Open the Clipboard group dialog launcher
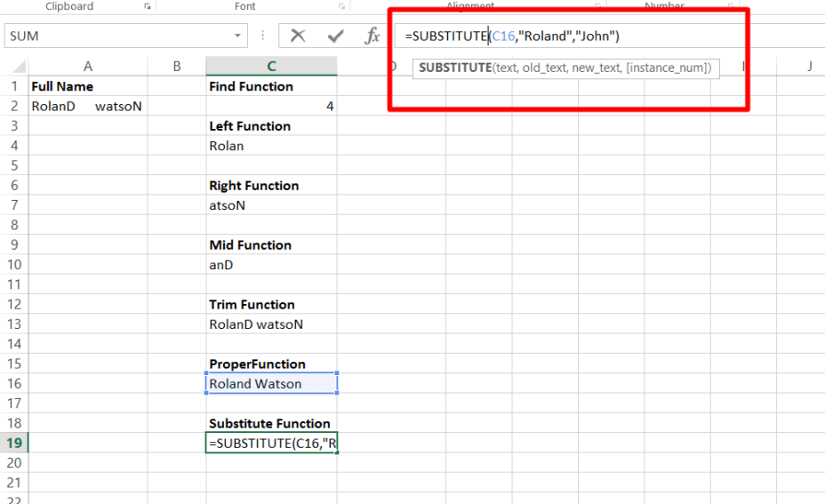The image size is (825, 504). 147,6
